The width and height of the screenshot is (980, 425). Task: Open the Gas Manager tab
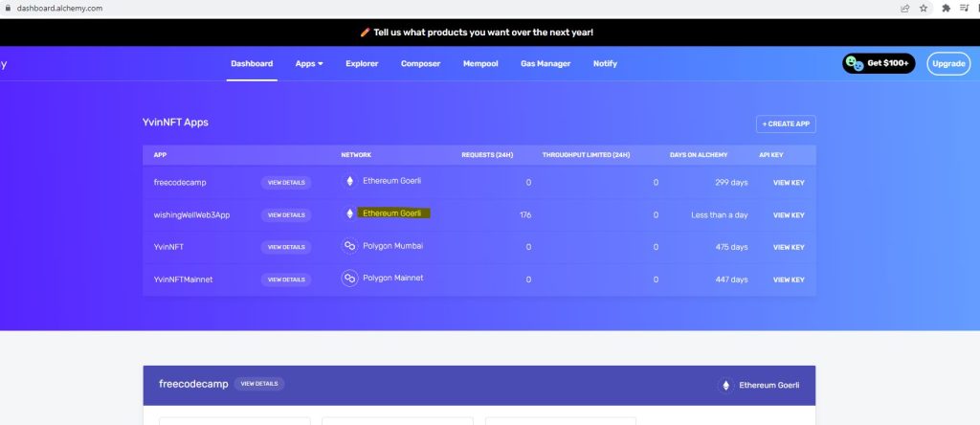(546, 64)
